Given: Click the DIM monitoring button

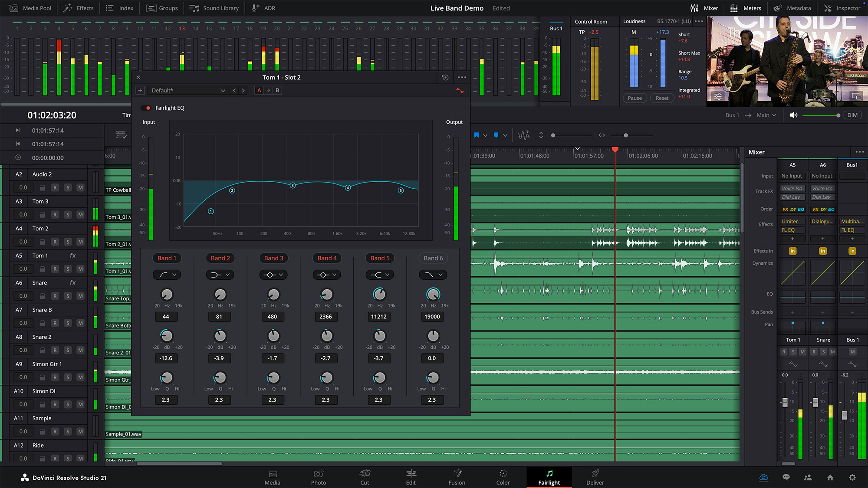Looking at the screenshot, I should click(x=852, y=115).
